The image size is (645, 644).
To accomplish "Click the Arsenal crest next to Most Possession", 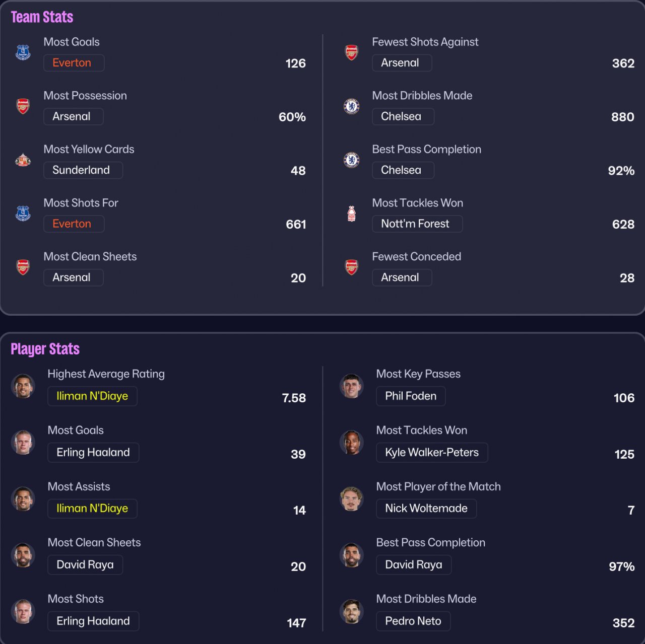I will [x=23, y=106].
